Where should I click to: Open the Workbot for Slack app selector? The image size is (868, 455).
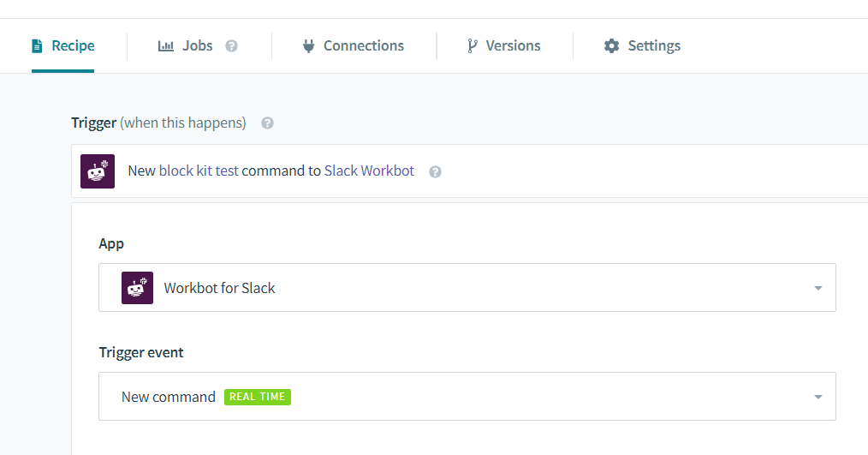[x=467, y=288]
